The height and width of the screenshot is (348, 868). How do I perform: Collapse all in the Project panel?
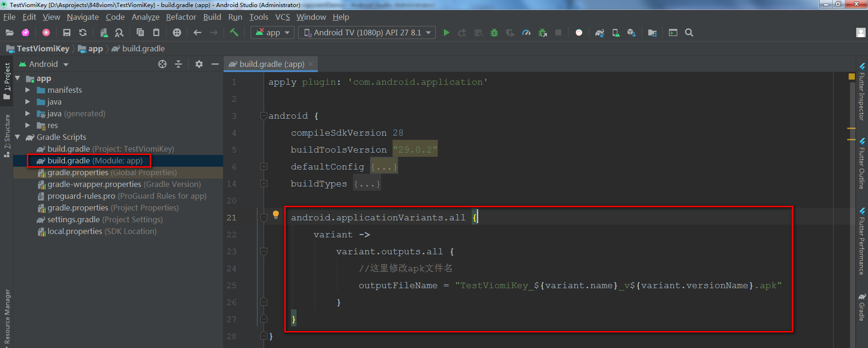pos(178,64)
